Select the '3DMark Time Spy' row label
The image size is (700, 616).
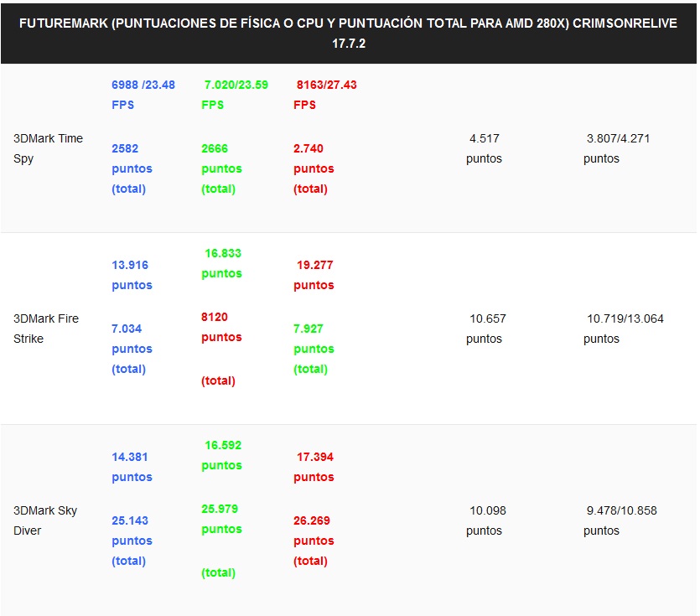[49, 148]
